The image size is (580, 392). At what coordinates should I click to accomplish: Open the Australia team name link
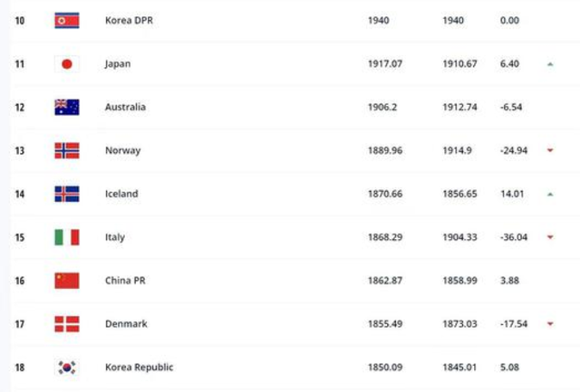(x=125, y=107)
